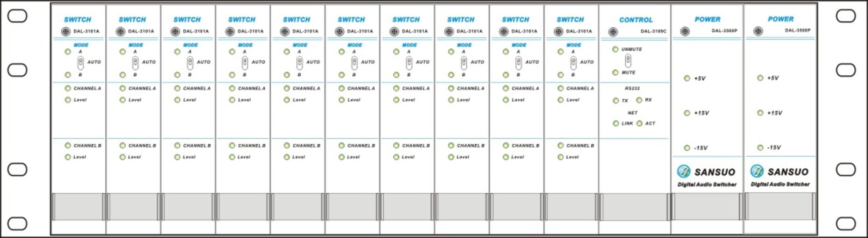Click the NET LINK indicator LED
The height and width of the screenshot is (238, 868).
point(616,124)
